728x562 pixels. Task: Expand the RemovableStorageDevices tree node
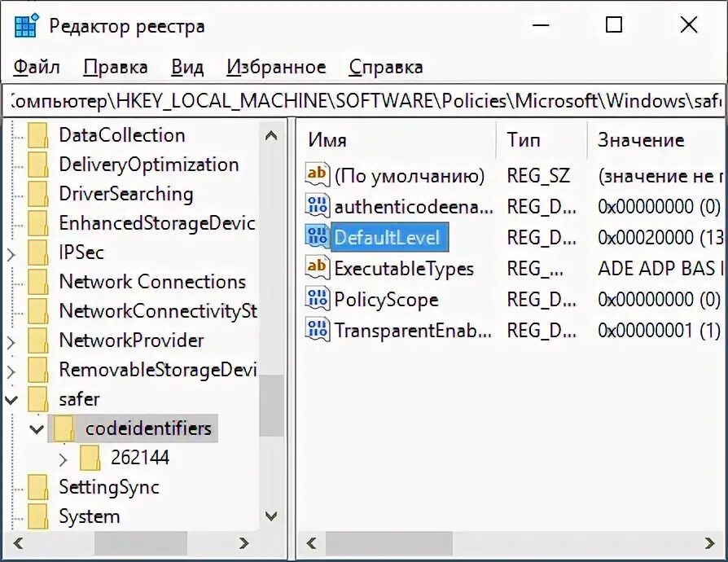coord(11,371)
